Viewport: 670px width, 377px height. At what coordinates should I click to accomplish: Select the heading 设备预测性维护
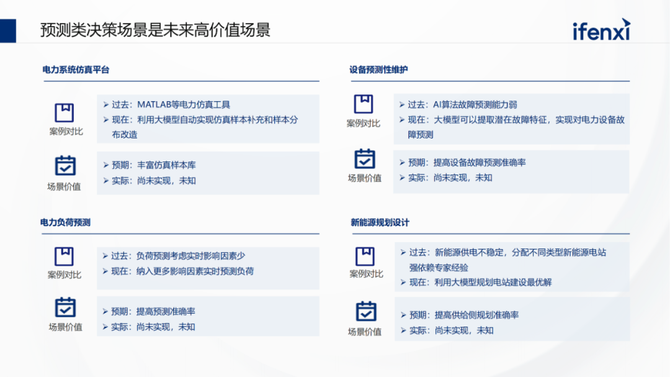point(379,70)
